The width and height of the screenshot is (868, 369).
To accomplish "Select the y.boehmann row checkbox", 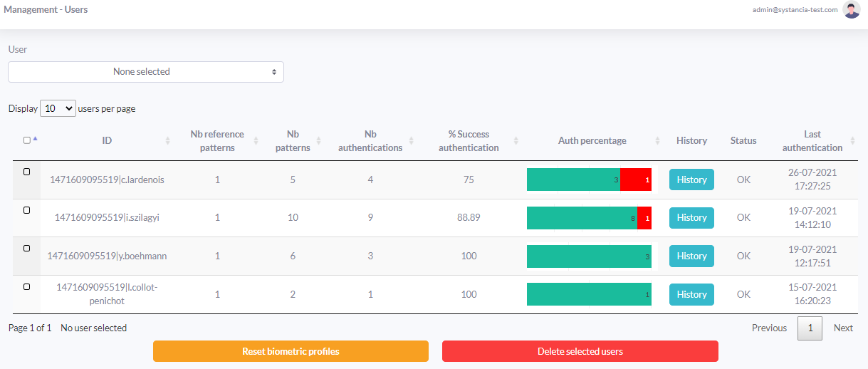I will click(x=27, y=248).
